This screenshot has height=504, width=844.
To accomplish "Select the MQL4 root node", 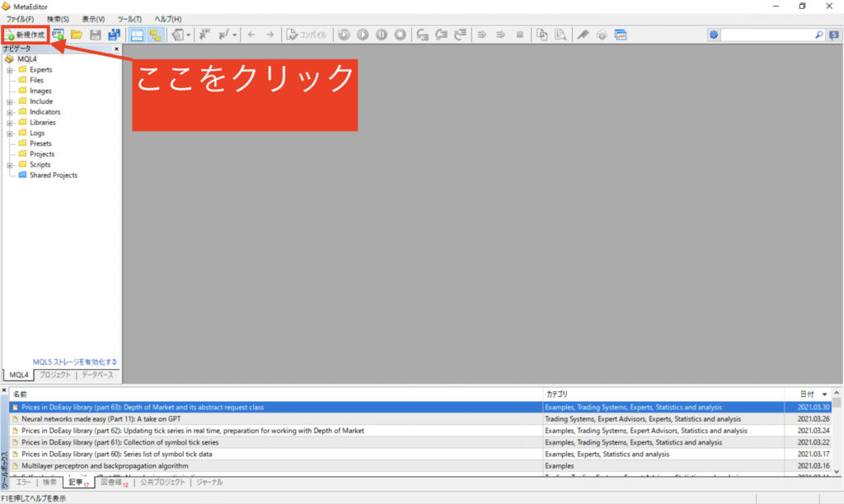I will click(27, 59).
